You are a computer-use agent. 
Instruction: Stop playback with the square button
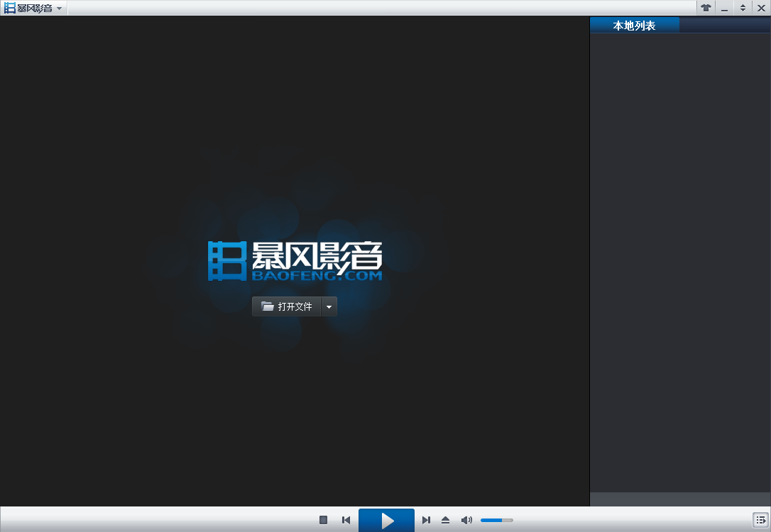pos(323,520)
